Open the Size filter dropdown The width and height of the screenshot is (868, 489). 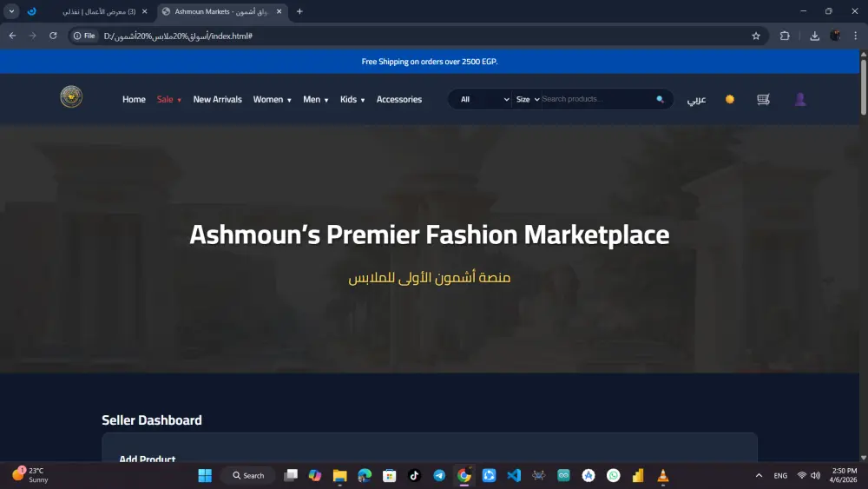(527, 99)
